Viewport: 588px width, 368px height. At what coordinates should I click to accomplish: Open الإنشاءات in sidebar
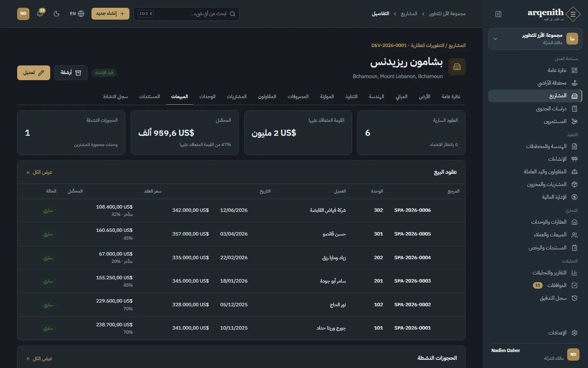(x=535, y=159)
